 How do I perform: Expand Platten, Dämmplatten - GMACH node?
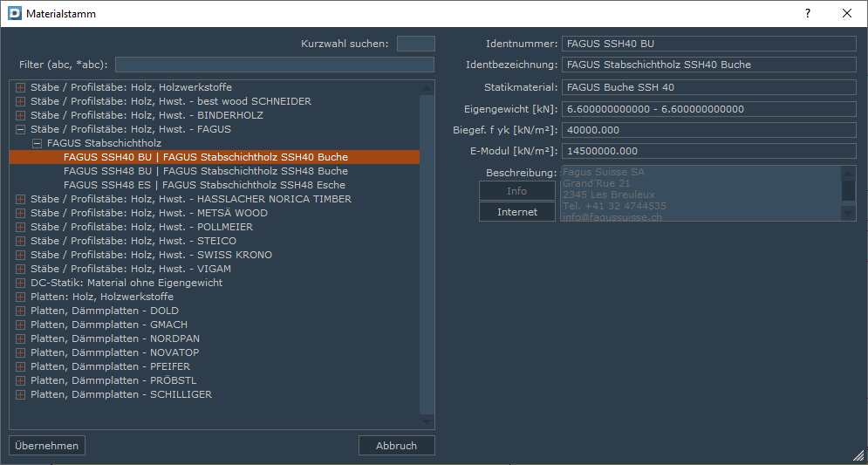(x=20, y=325)
